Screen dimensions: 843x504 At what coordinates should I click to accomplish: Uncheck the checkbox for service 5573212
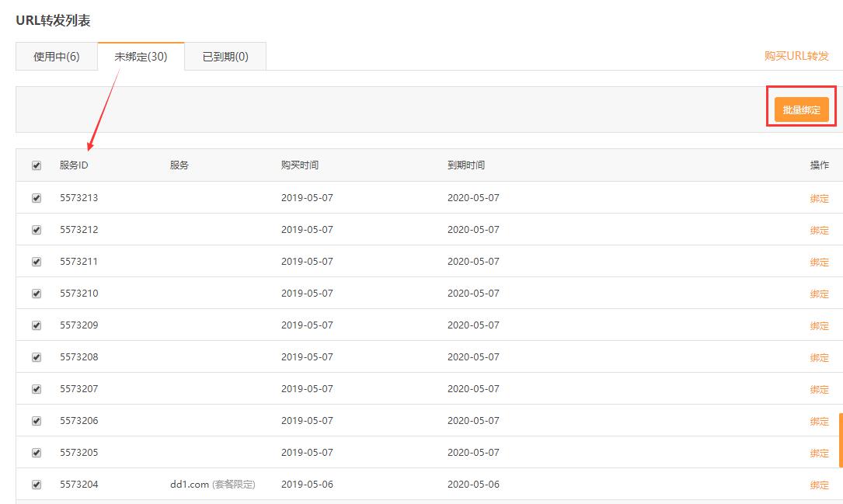37,230
